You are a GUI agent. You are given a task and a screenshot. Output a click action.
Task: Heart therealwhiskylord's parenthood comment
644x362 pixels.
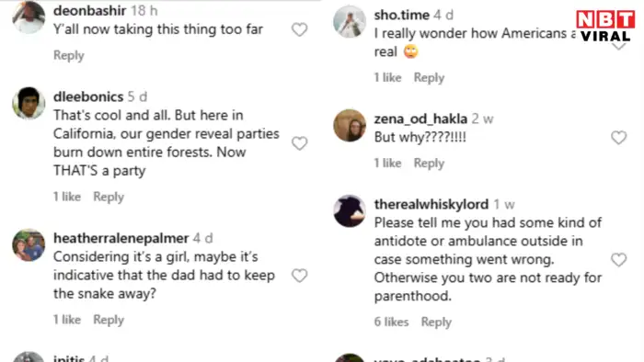tap(618, 259)
